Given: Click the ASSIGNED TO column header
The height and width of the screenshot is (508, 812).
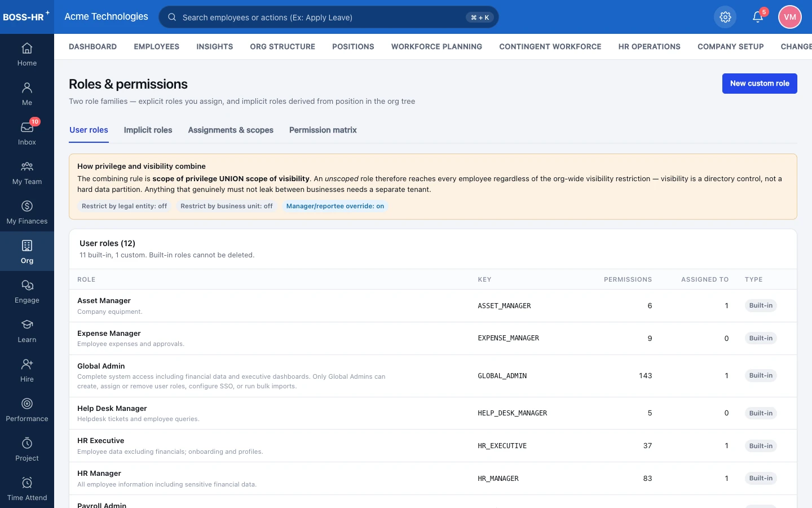Looking at the screenshot, I should [x=705, y=279].
